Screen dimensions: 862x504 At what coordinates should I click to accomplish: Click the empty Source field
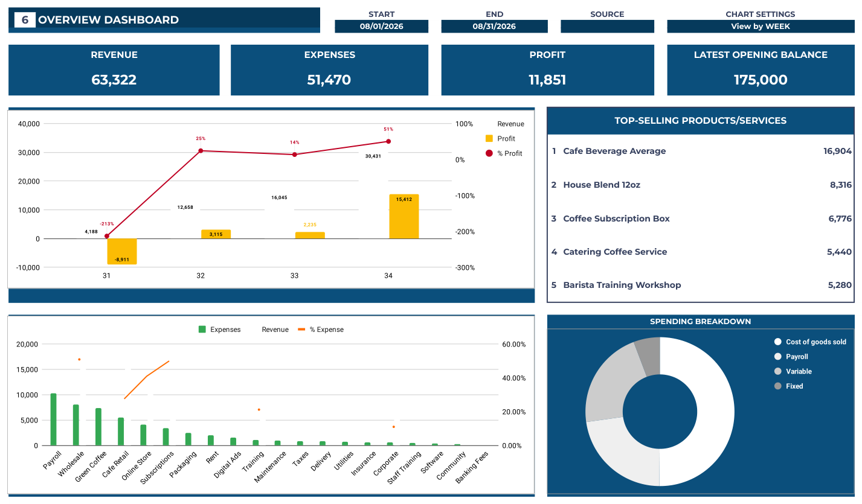[607, 27]
